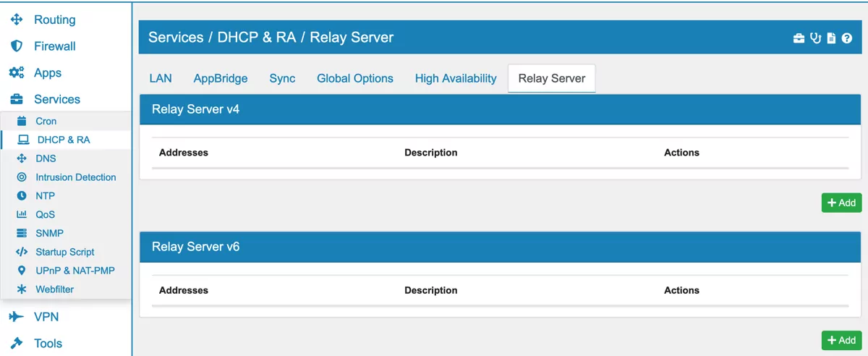Click the airplane icon beside VPN
The image size is (868, 356).
tap(17, 317)
